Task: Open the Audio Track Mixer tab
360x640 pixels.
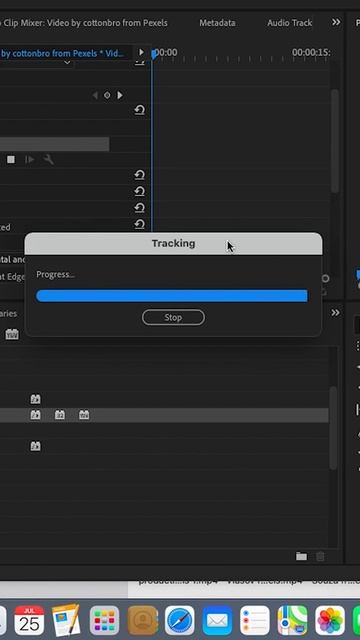Action: click(290, 23)
